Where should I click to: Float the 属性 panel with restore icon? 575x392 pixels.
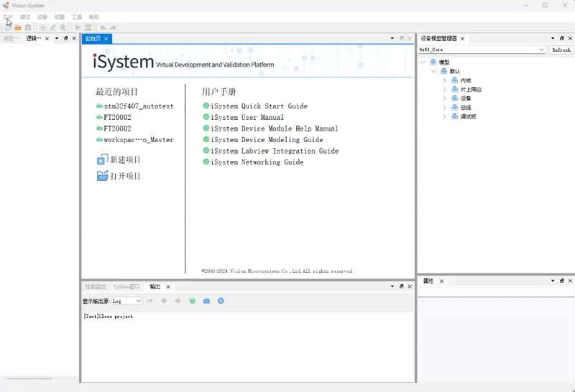tap(562, 281)
